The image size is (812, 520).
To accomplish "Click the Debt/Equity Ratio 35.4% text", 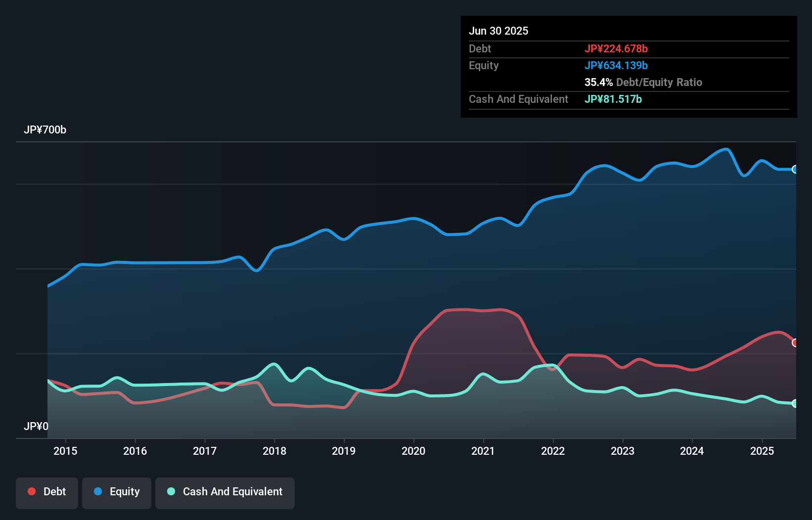I will [x=643, y=82].
